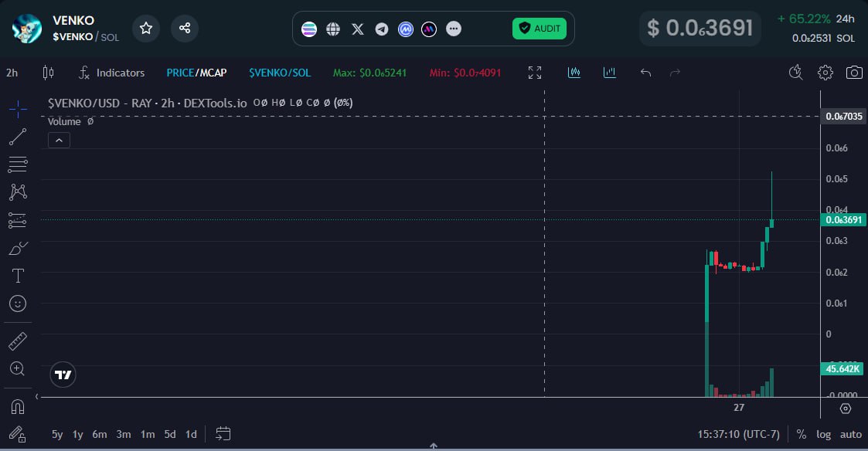Enable magnet mode on the drawing sidebar
The height and width of the screenshot is (451, 868).
[17, 406]
